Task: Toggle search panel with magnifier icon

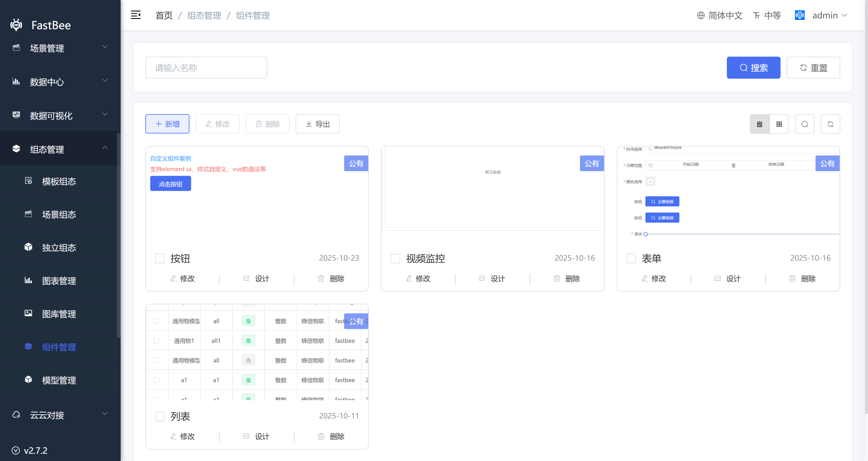Action: click(x=805, y=124)
